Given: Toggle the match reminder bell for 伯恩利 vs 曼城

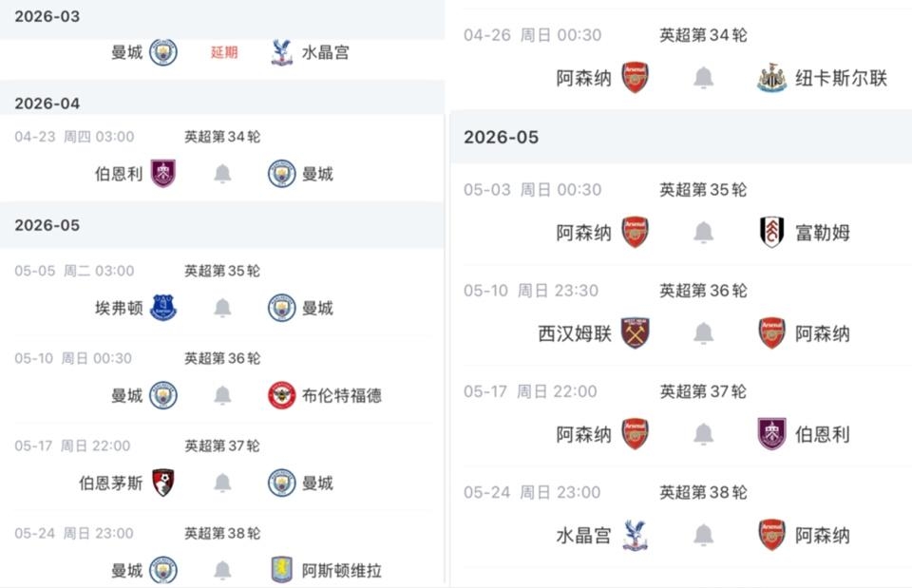Looking at the screenshot, I should [222, 175].
